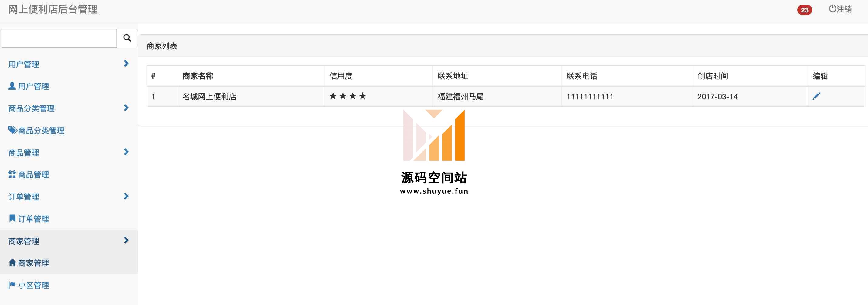This screenshot has height=305, width=868.
Task: Open 商品分类管理 with tags icon
Action: [x=36, y=130]
